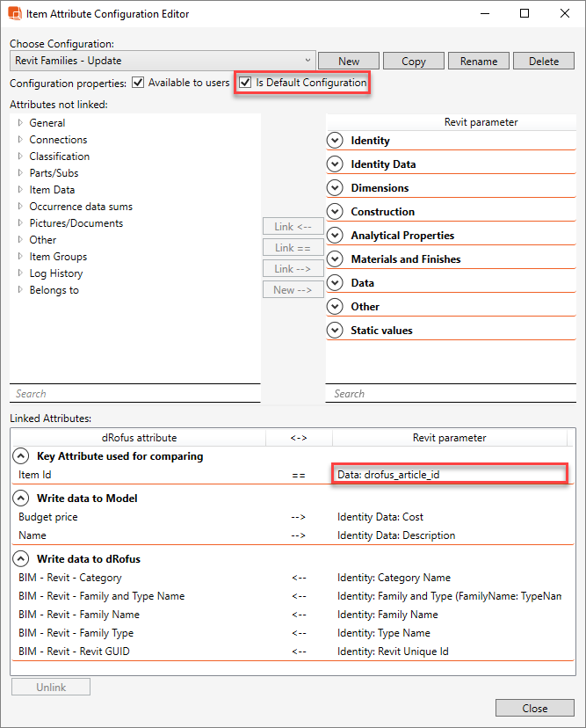Expand the Dimensions chevron icon
The height and width of the screenshot is (728, 586).
[334, 188]
